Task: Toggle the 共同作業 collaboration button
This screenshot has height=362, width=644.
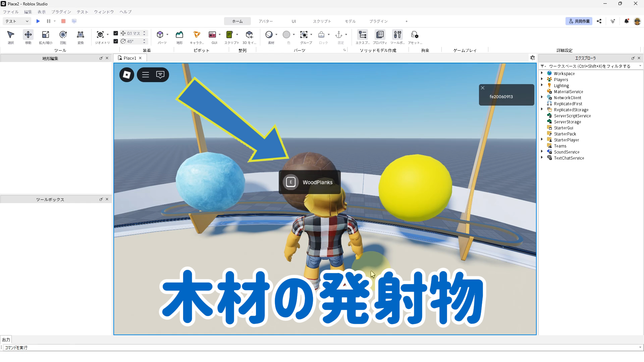Action: click(579, 21)
